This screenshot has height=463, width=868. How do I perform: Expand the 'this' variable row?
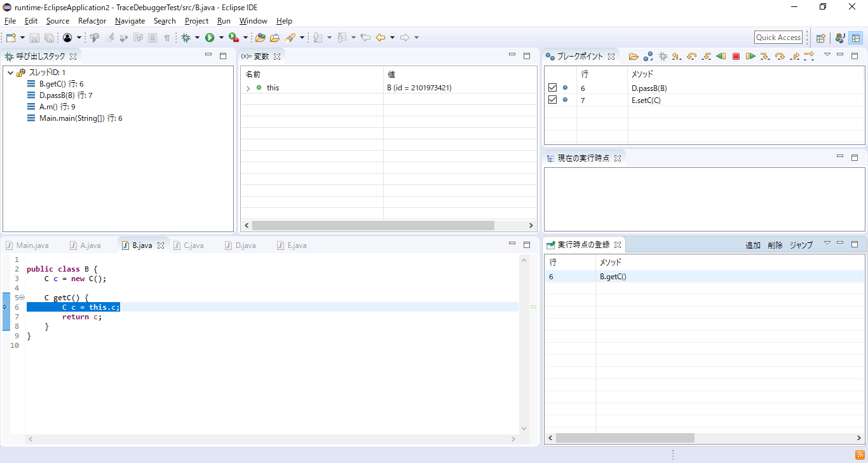point(248,88)
